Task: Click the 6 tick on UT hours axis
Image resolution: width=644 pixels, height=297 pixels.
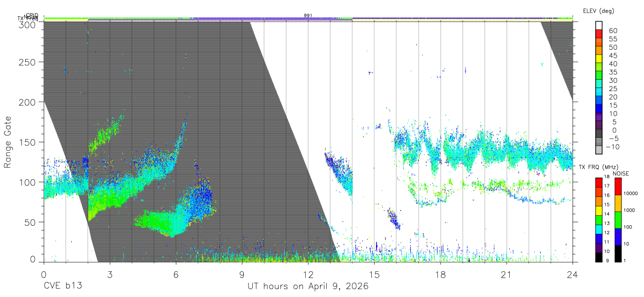Action: tap(176, 274)
